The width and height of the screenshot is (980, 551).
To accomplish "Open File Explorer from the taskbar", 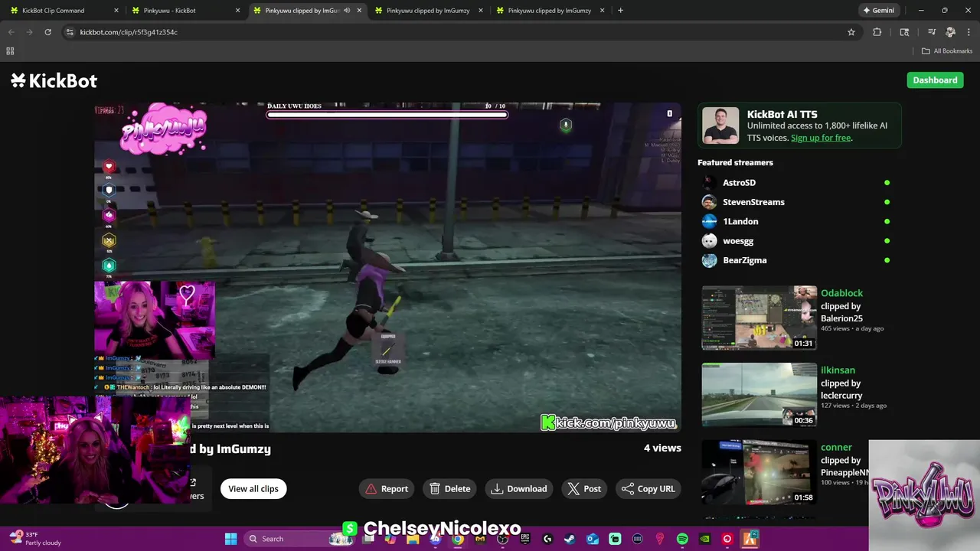I will (x=413, y=539).
